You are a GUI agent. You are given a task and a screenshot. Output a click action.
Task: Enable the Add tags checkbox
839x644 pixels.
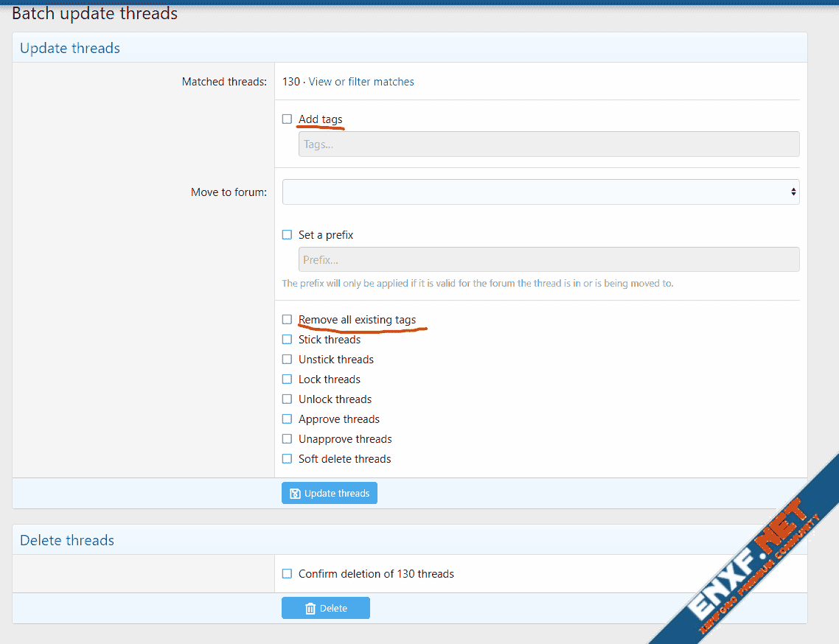tap(288, 119)
